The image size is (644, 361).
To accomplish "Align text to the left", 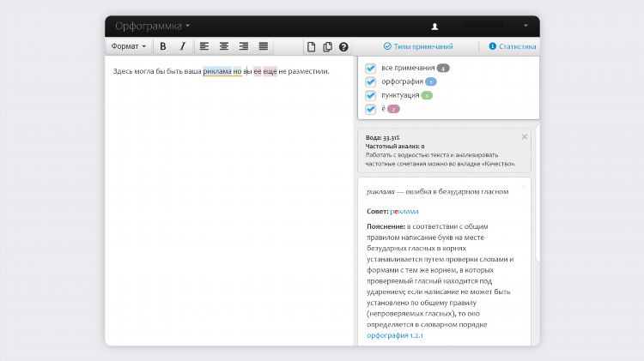I will click(x=204, y=46).
